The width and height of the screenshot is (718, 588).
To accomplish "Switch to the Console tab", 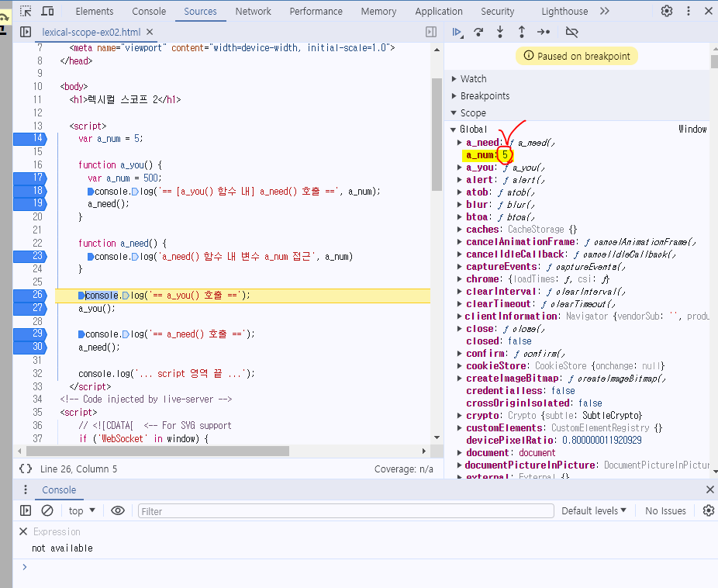I will [149, 11].
